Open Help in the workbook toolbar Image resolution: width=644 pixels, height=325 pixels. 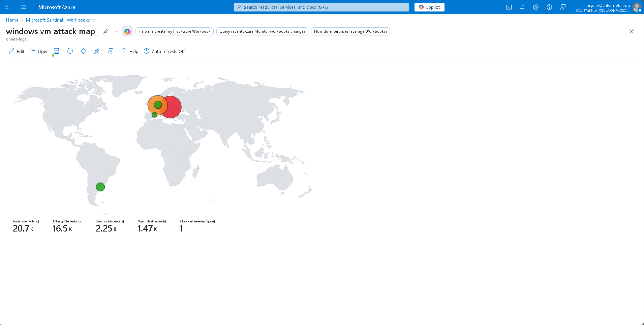coord(130,51)
